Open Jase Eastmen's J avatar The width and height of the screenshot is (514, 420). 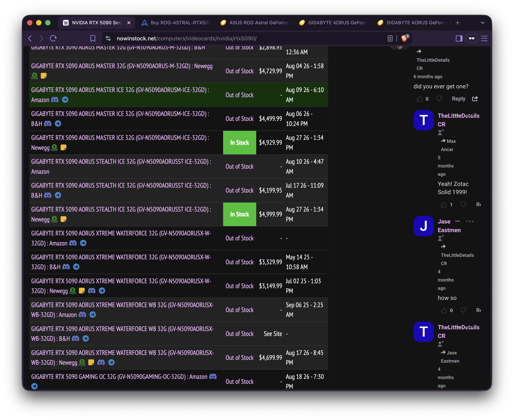coord(424,226)
